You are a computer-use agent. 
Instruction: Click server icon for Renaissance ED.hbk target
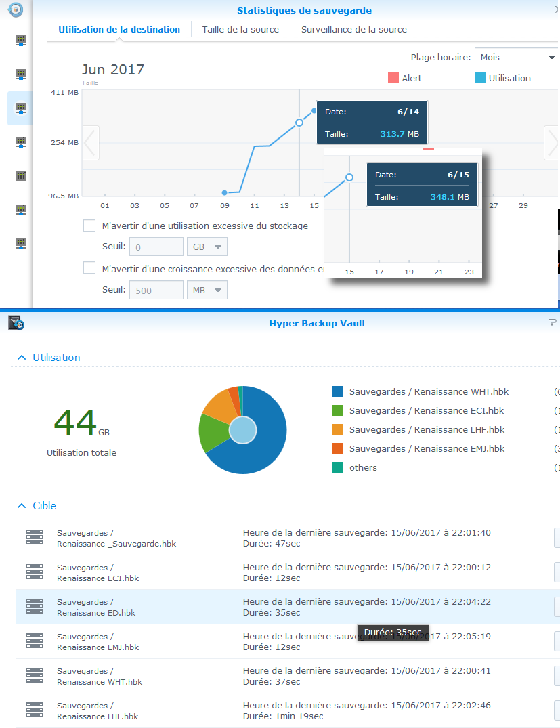pyautogui.click(x=35, y=606)
